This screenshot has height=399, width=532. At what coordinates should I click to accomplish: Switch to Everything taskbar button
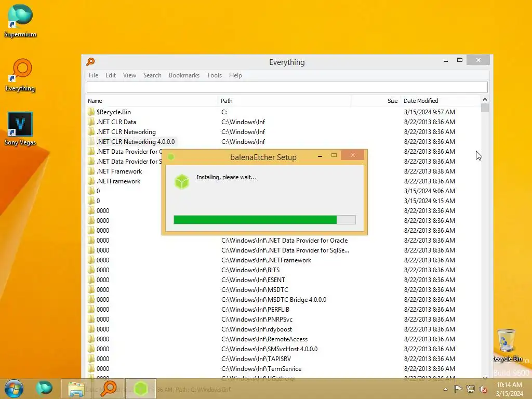108,389
